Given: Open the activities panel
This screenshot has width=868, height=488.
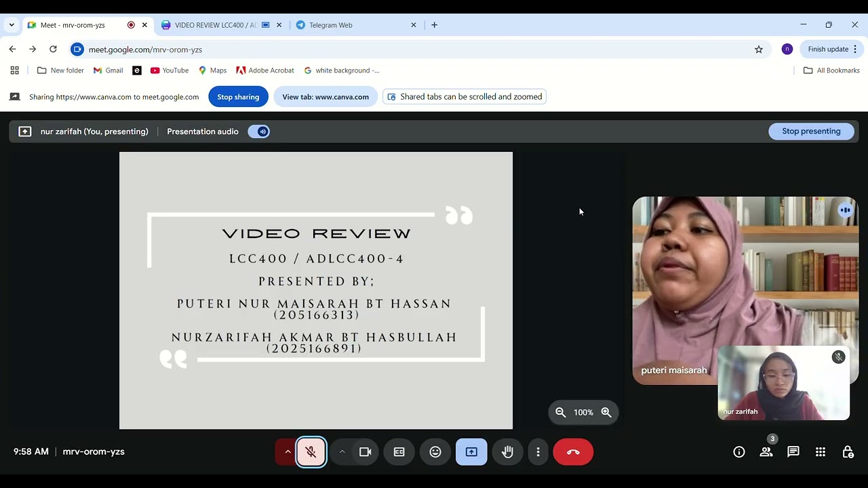Looking at the screenshot, I should (x=821, y=452).
